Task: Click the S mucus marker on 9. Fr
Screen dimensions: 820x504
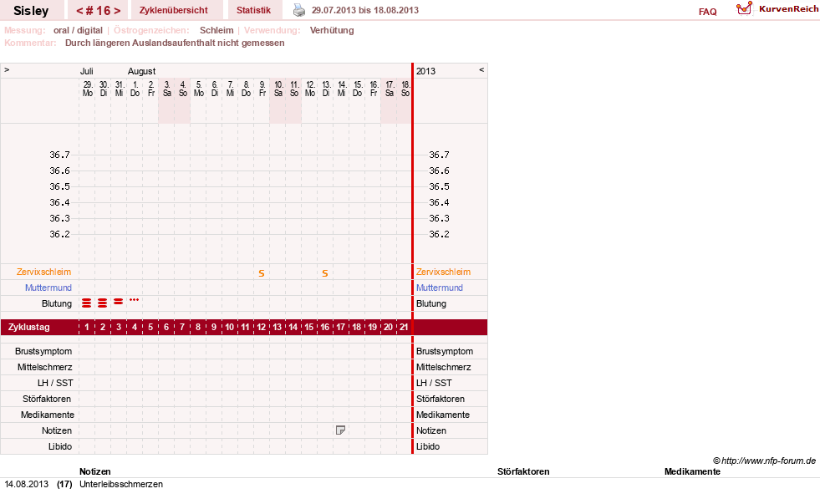Action: [262, 273]
